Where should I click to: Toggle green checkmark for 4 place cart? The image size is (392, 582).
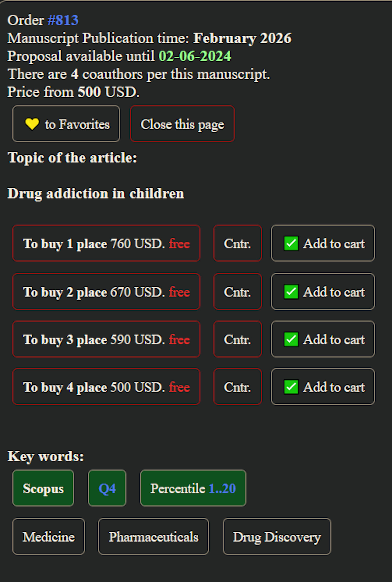(x=291, y=387)
